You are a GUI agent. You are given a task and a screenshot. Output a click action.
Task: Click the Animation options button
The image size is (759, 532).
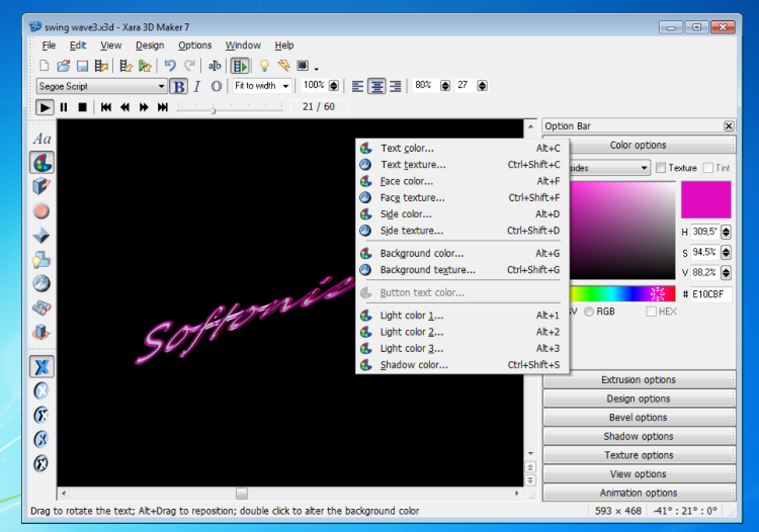[638, 493]
